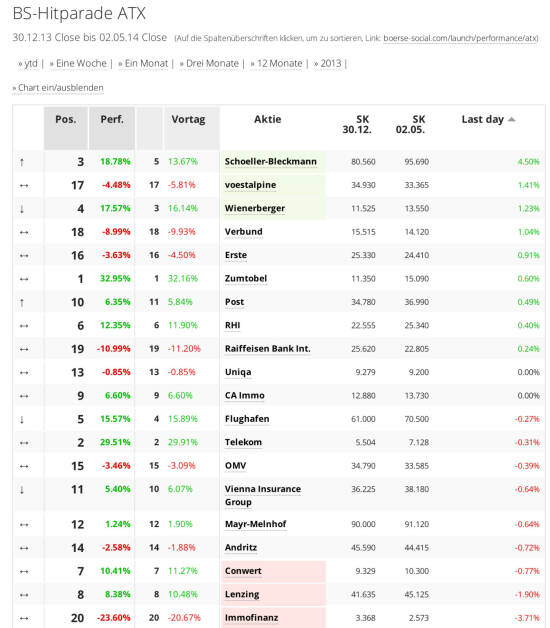Image resolution: width=550 pixels, height=628 pixels.
Task: Click the down arrow in Wienerberger row
Action: (x=22, y=209)
